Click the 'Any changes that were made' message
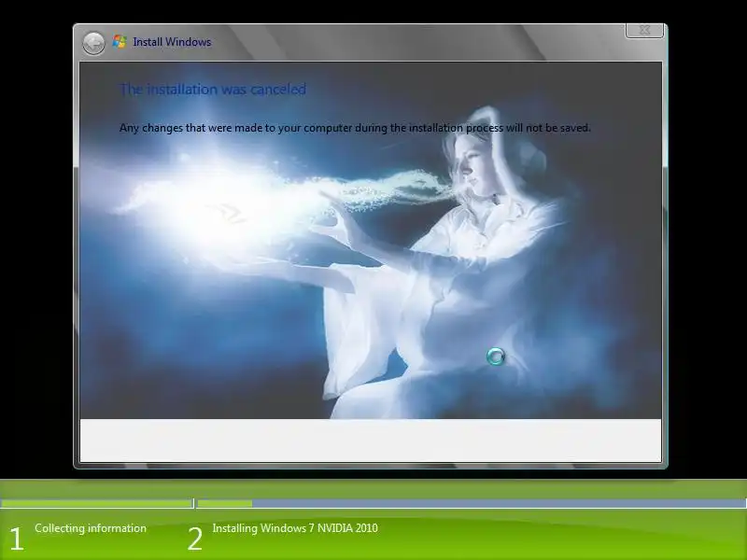The image size is (747, 560). [355, 128]
